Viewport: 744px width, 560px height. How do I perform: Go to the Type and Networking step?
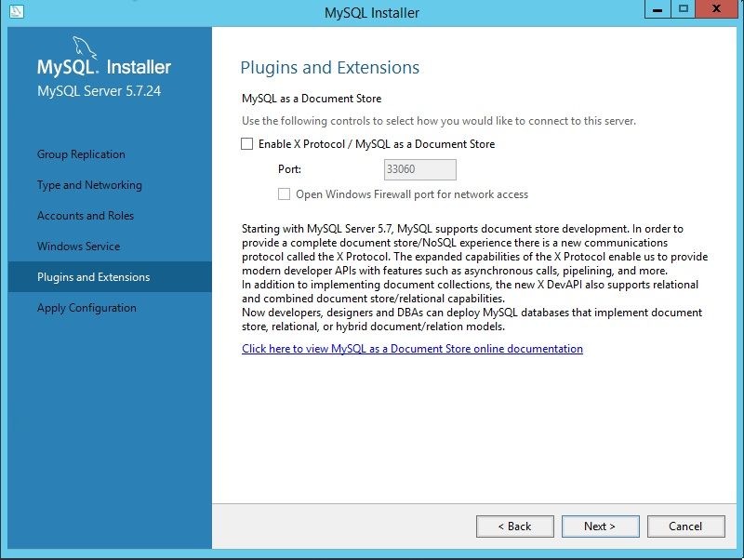coord(89,185)
